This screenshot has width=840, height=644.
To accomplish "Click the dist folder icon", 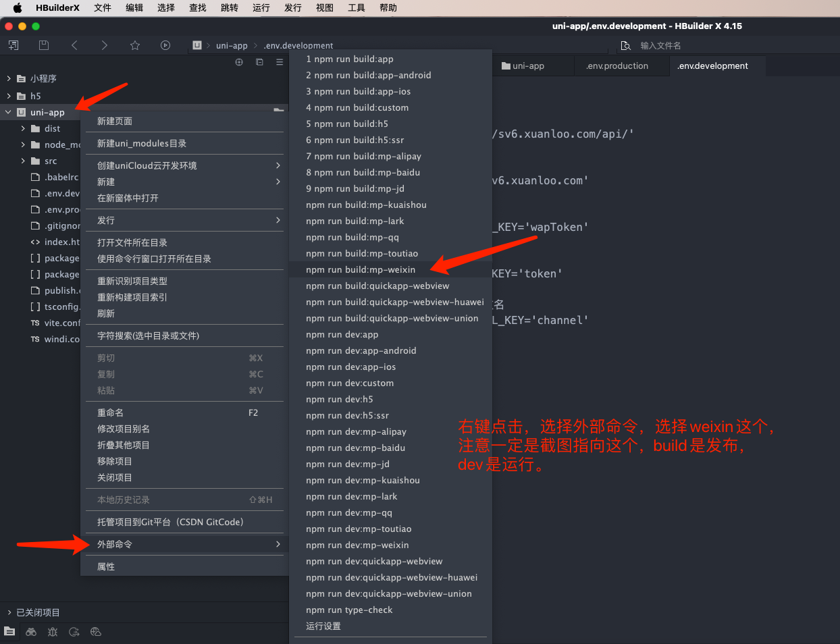I will (x=36, y=128).
